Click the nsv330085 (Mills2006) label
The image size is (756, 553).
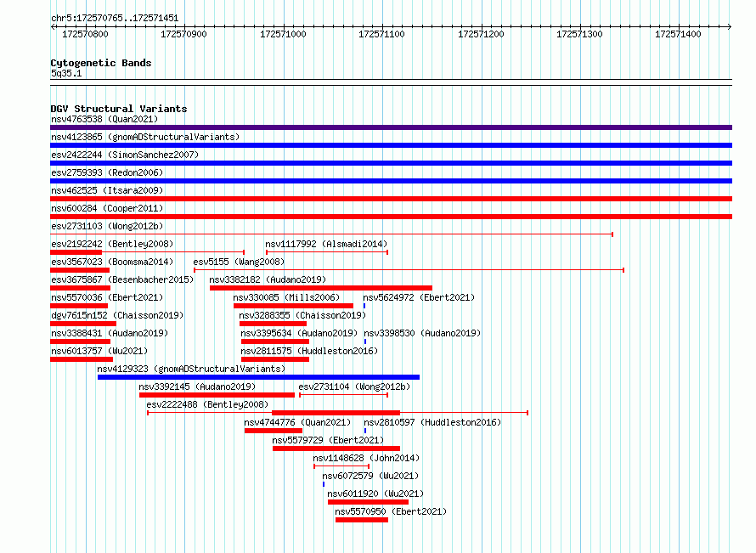tap(286, 297)
